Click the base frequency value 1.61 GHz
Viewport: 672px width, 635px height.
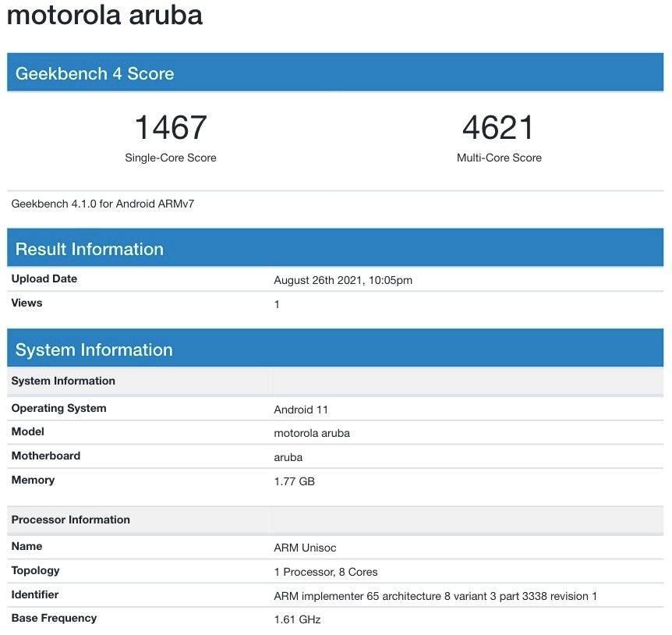(x=297, y=619)
